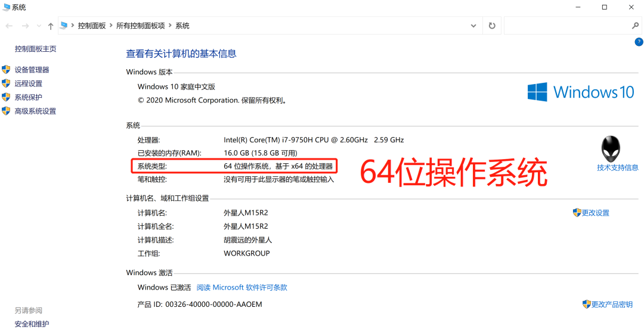Select 所有控制面板项 in the breadcrumb
The image size is (644, 333).
(141, 26)
